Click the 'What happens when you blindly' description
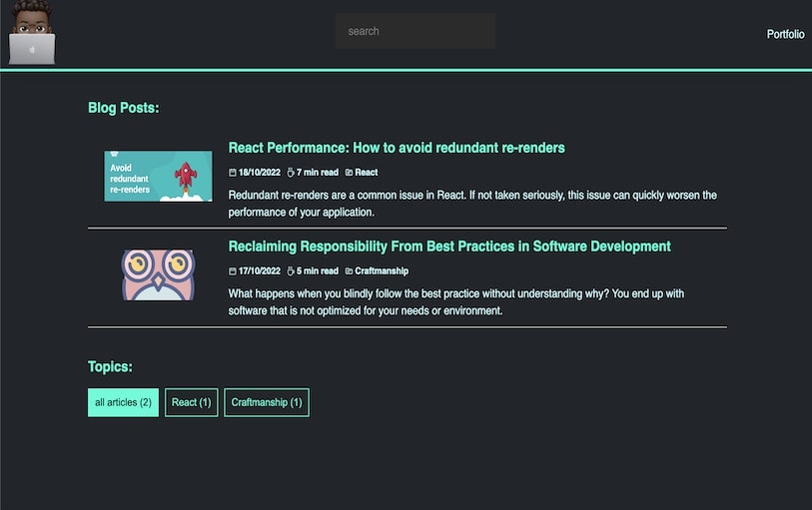 point(456,302)
